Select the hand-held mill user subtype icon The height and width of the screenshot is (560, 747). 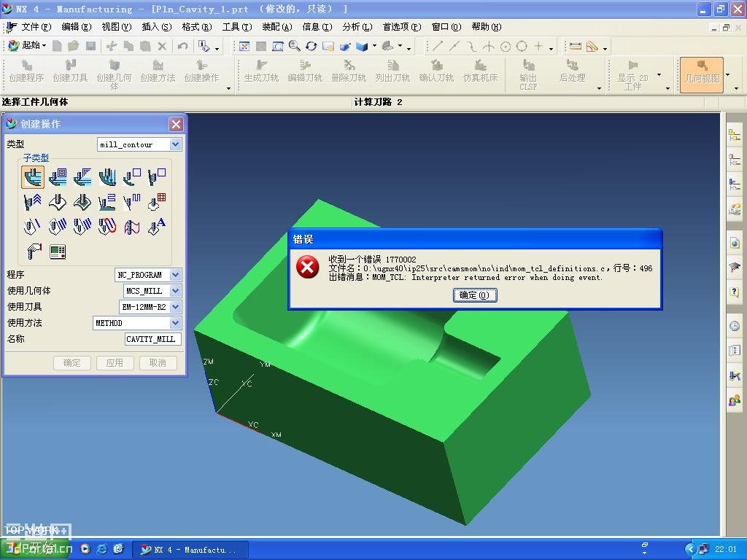33,251
